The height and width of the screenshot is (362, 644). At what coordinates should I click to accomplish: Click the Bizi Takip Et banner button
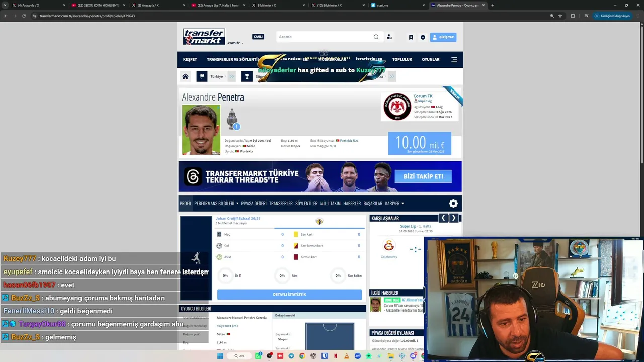(423, 176)
